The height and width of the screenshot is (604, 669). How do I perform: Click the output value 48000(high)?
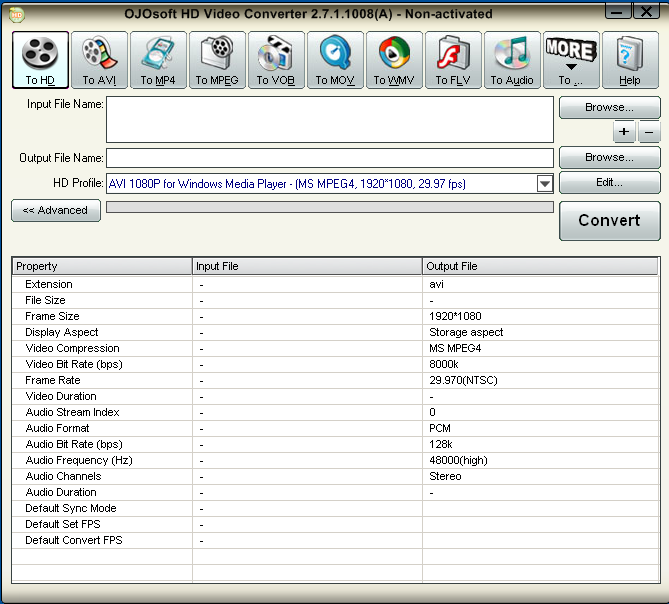(x=458, y=460)
